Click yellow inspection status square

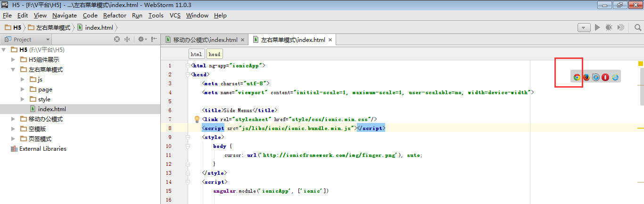click(x=641, y=64)
